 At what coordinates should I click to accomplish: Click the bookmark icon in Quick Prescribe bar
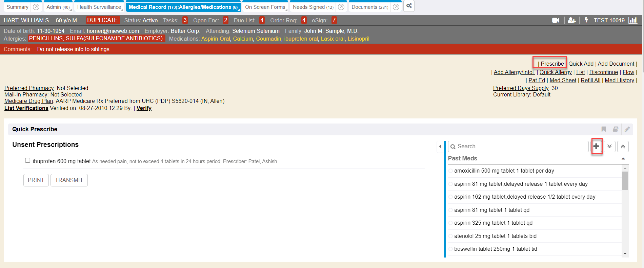(x=604, y=129)
